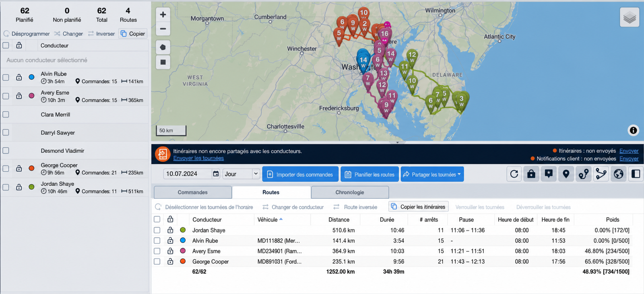
Task: Click Envoyer link for Notifications client
Action: pos(629,158)
